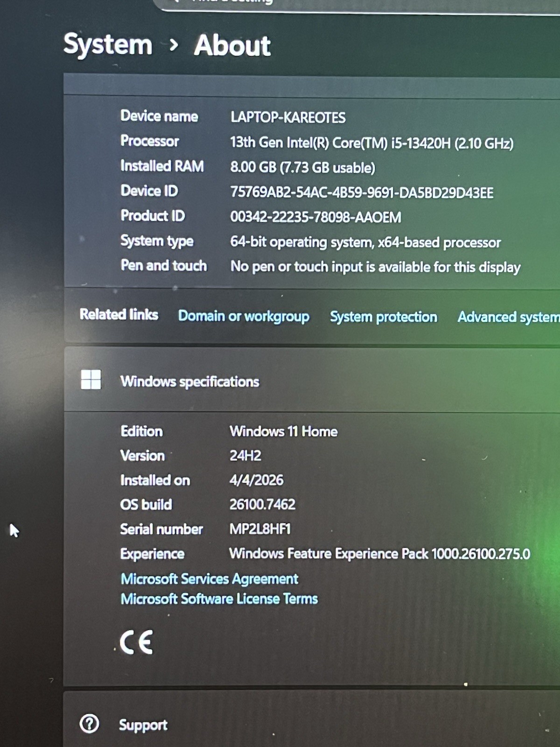560x747 pixels.
Task: Open Microsoft Services Agreement link
Action: (x=210, y=579)
